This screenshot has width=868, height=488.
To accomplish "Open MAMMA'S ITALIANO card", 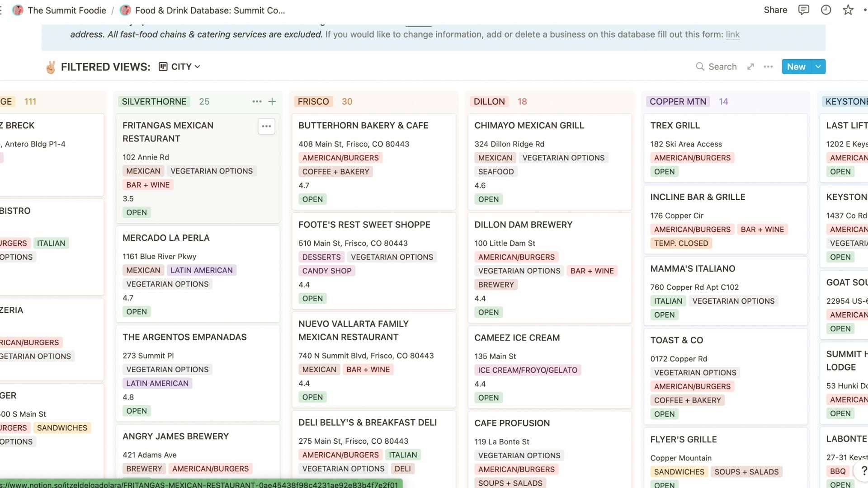I will click(726, 291).
